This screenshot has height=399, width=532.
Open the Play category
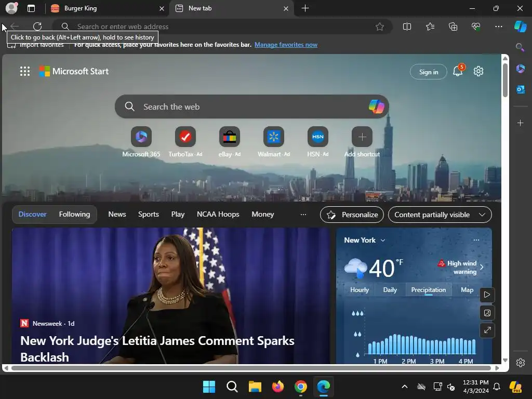pos(178,214)
